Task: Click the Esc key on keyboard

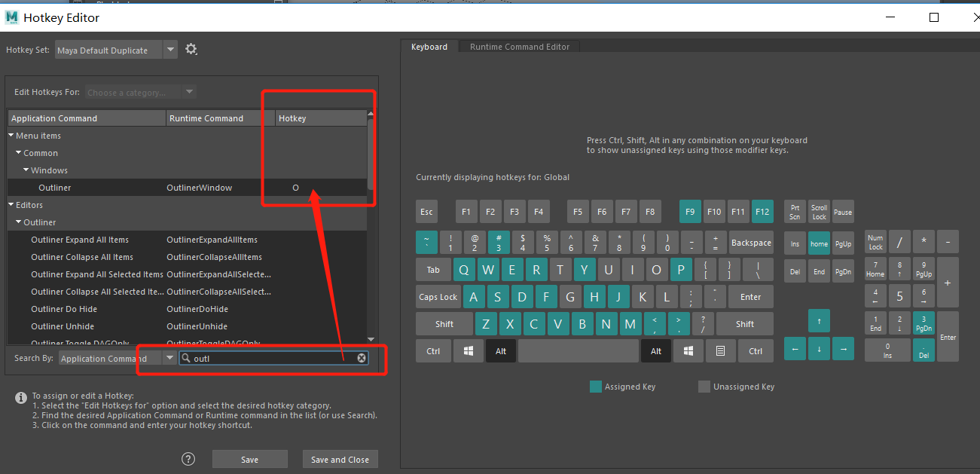Action: click(427, 212)
